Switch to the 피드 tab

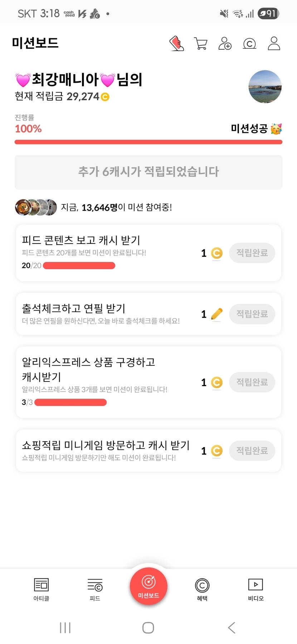95,589
